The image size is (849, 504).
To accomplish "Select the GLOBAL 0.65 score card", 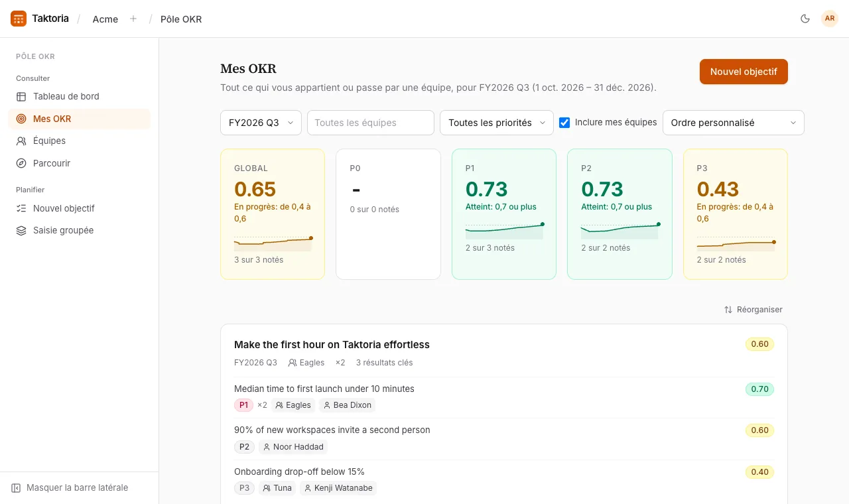I will pos(273,214).
